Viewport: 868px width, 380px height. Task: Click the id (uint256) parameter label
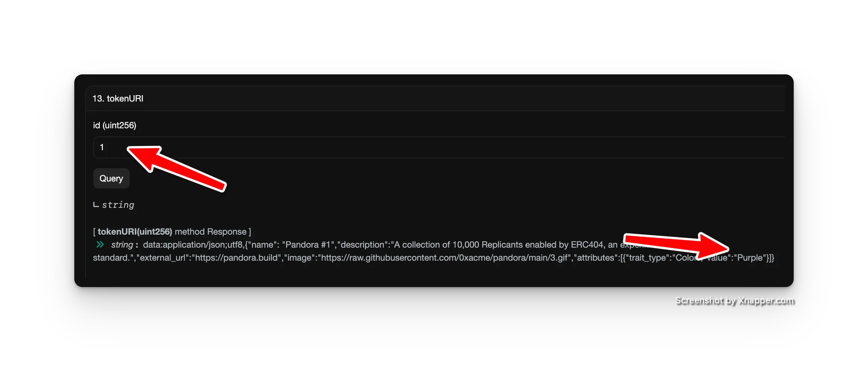114,126
